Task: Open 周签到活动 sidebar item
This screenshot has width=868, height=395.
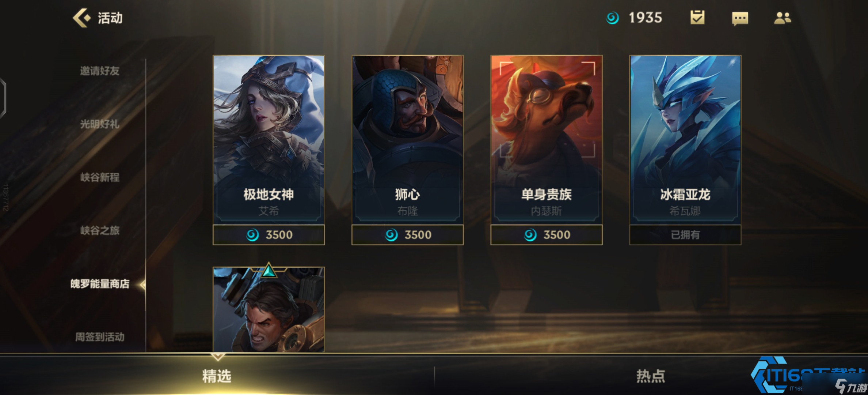Action: (x=100, y=337)
